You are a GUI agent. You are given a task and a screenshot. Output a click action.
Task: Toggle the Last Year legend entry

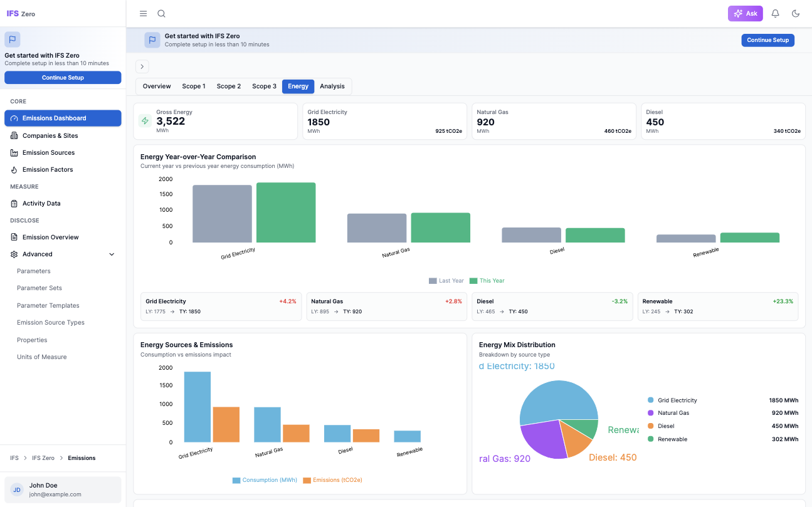(x=446, y=280)
